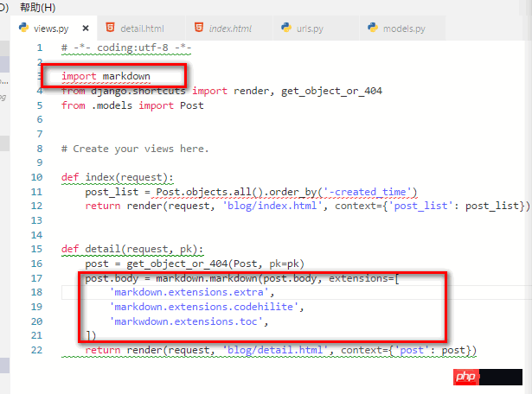This screenshot has width=532, height=394.
Task: Switch to the models.py tab
Action: (x=404, y=29)
